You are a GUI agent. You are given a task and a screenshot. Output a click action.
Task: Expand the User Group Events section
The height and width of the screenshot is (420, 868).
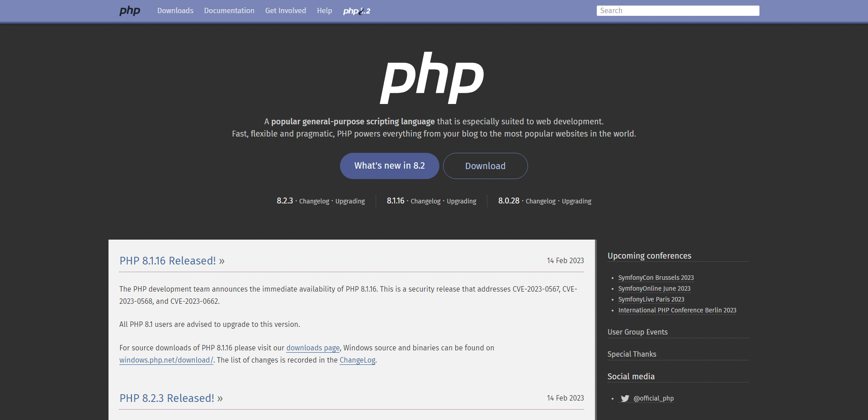click(637, 332)
